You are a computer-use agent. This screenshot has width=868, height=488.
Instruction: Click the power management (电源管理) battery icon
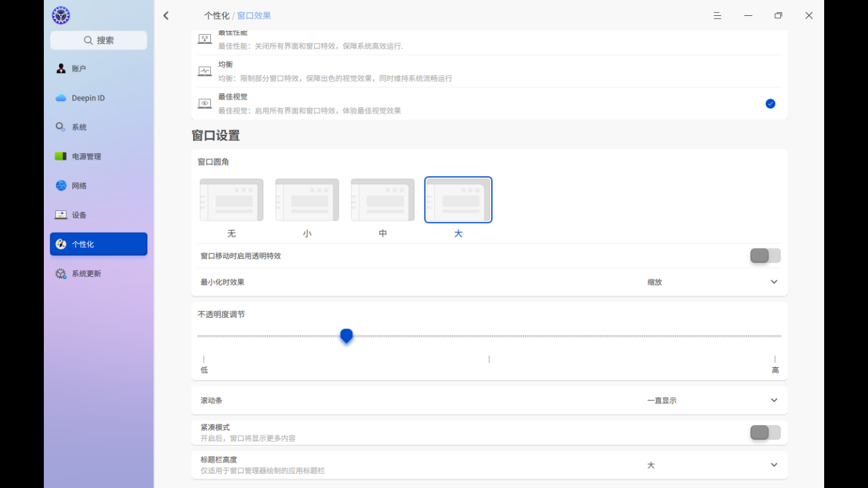coord(60,156)
